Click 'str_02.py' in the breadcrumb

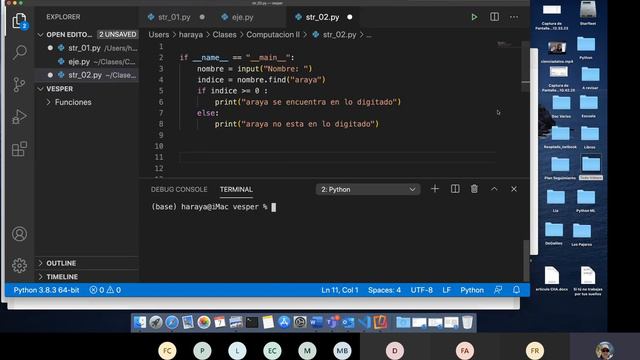(x=339, y=35)
